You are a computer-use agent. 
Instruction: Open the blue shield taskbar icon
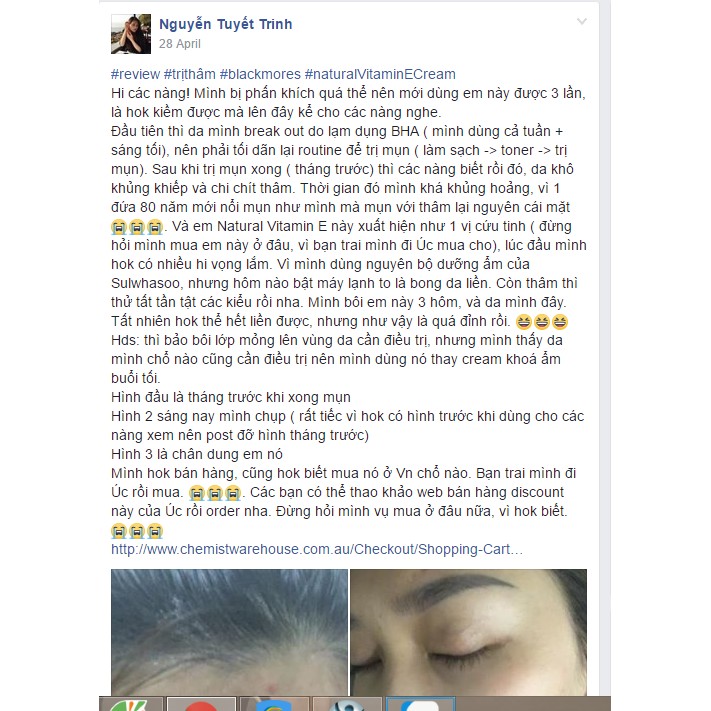click(274, 704)
